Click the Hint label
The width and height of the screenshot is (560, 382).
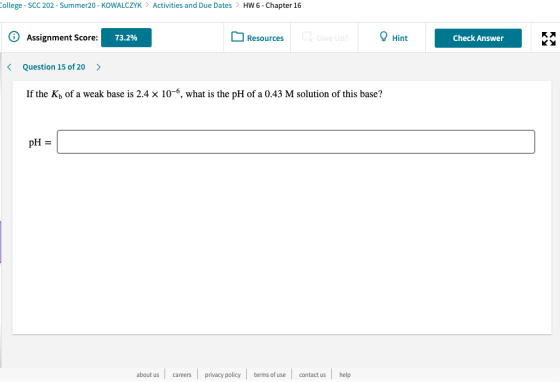pyautogui.click(x=400, y=38)
